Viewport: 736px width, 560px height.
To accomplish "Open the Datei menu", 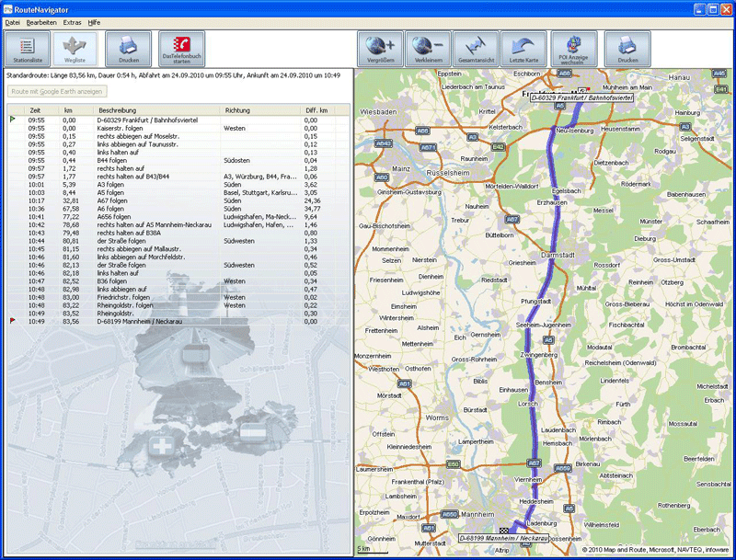I will [x=13, y=22].
